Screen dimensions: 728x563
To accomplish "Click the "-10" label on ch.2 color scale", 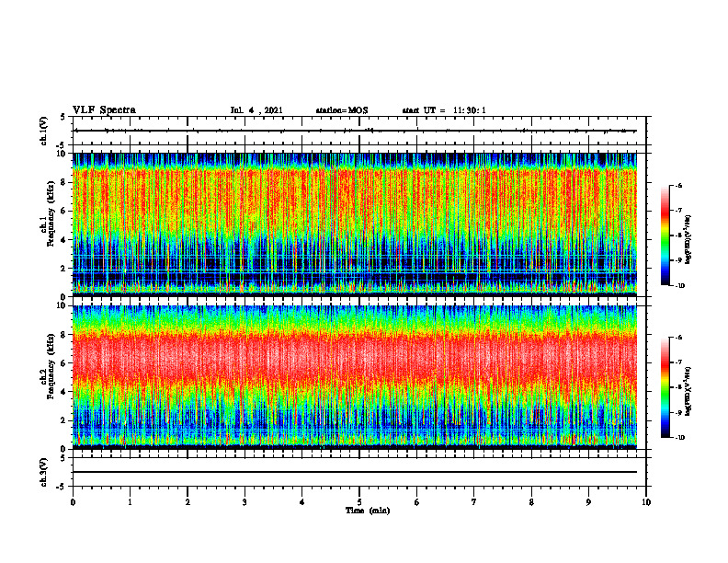I will [679, 438].
